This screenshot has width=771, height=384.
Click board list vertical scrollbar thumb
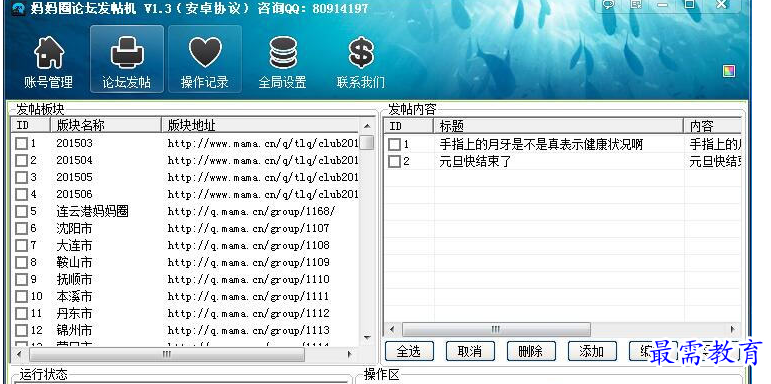point(367,143)
